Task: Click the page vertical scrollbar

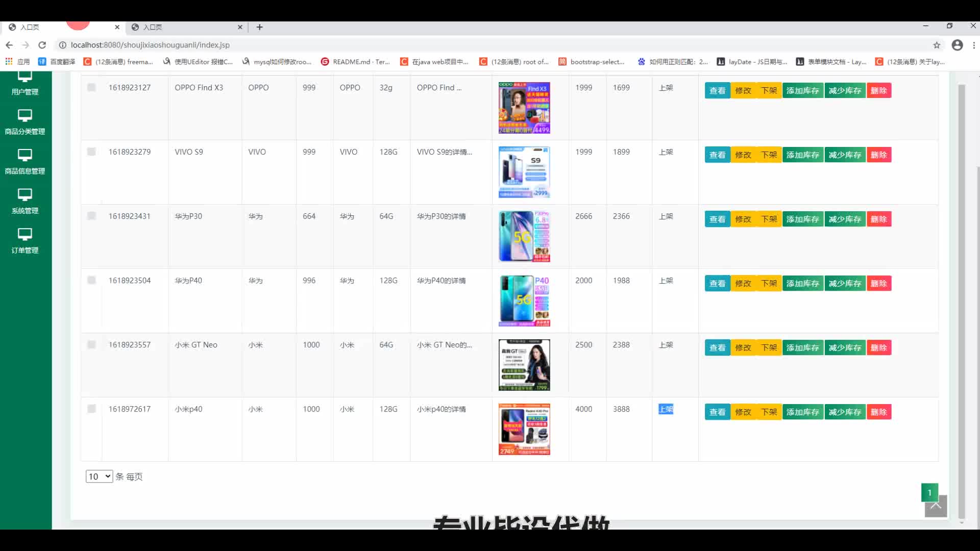Action: click(962, 301)
